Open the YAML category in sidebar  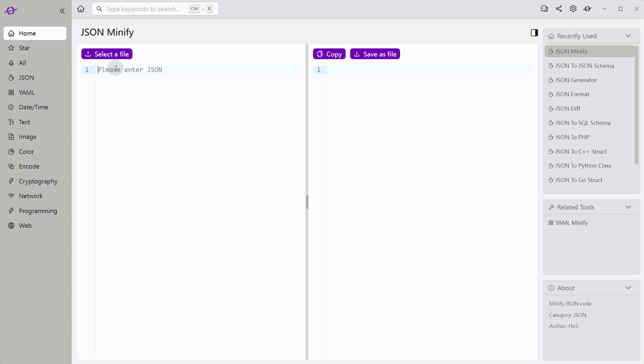click(x=35, y=93)
